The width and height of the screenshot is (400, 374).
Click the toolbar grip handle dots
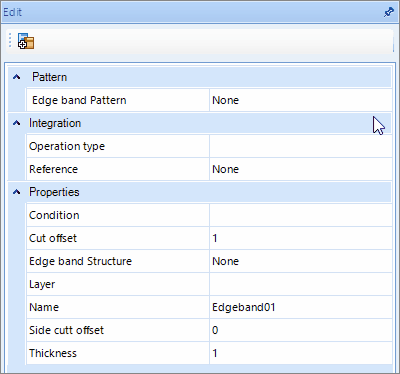coord(10,40)
